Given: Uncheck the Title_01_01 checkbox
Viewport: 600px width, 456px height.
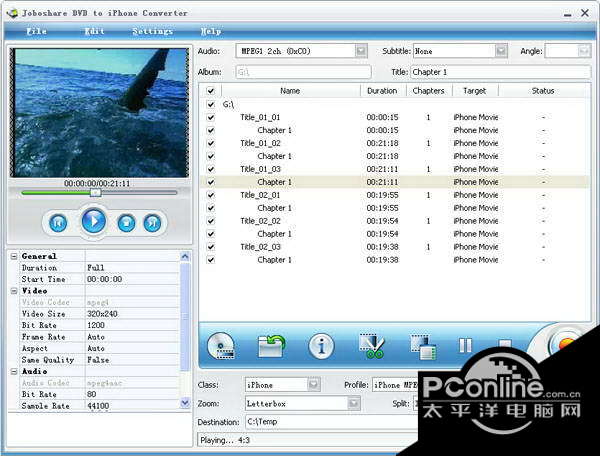Looking at the screenshot, I should (210, 117).
